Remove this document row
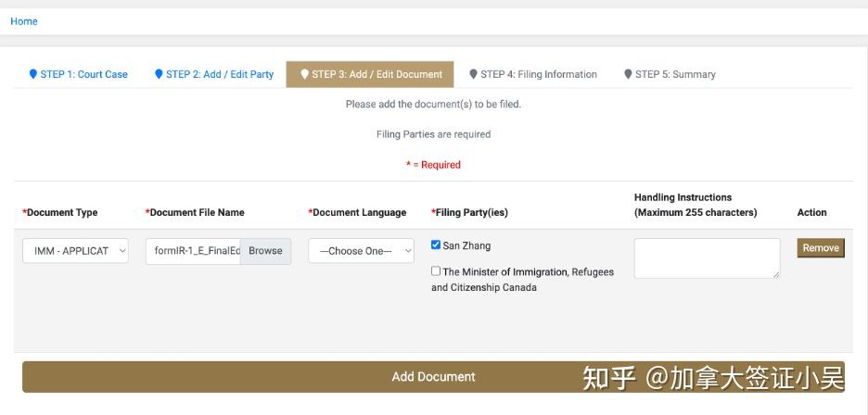This screenshot has width=868, height=415. point(821,248)
